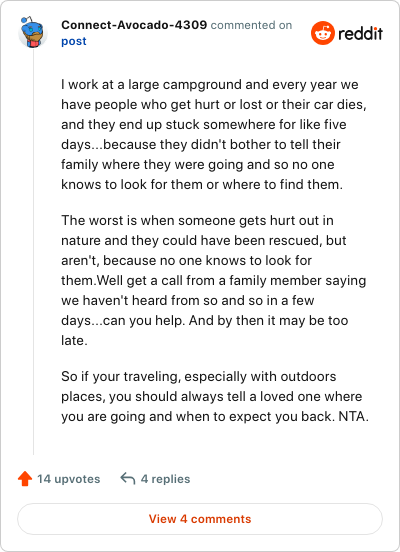The width and height of the screenshot is (400, 552).
Task: Click the paragraph starting "So if your traveling"
Action: coord(215,396)
